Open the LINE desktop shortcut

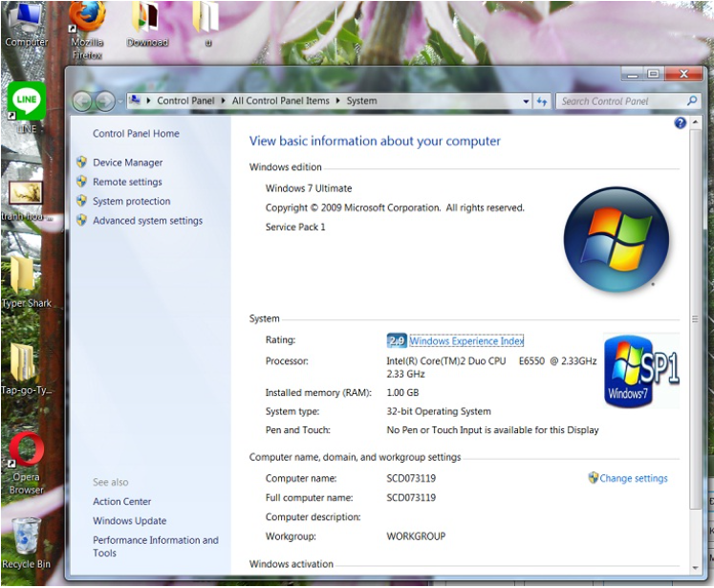[26, 100]
